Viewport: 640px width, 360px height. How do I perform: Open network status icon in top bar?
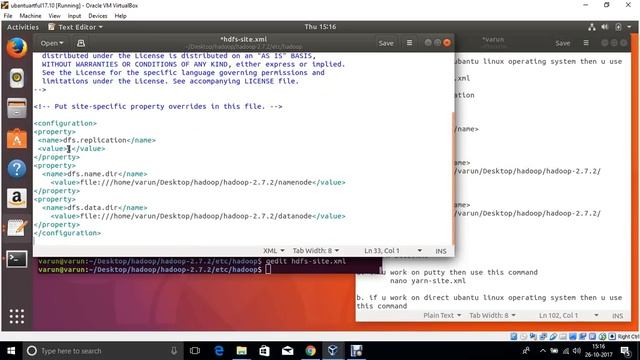[592, 27]
